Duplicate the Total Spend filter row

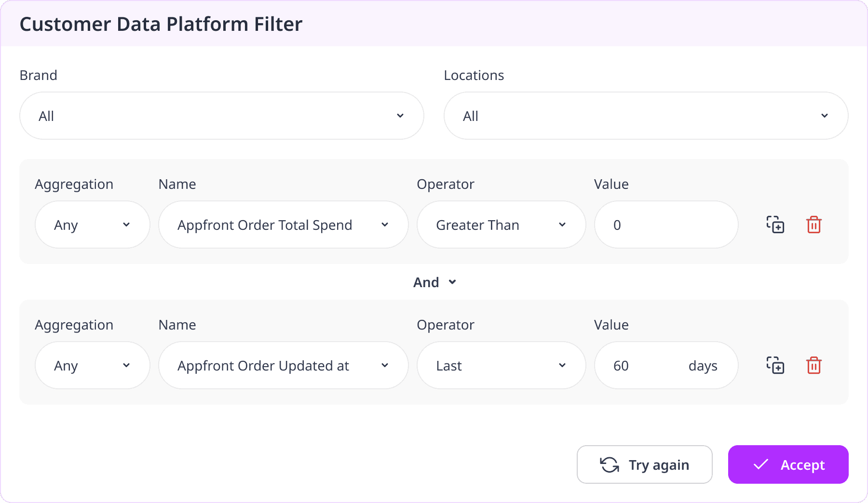(775, 225)
